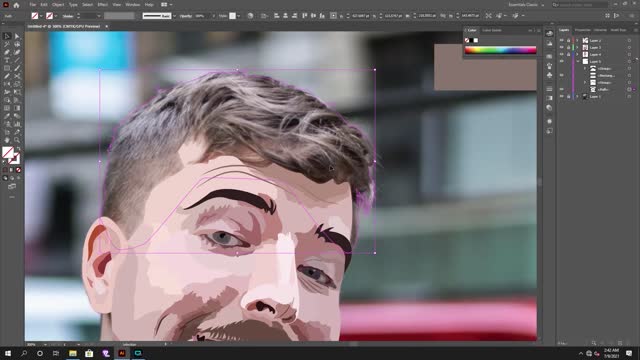Select the Gradient tool
640x360 pixels.
tap(17, 108)
